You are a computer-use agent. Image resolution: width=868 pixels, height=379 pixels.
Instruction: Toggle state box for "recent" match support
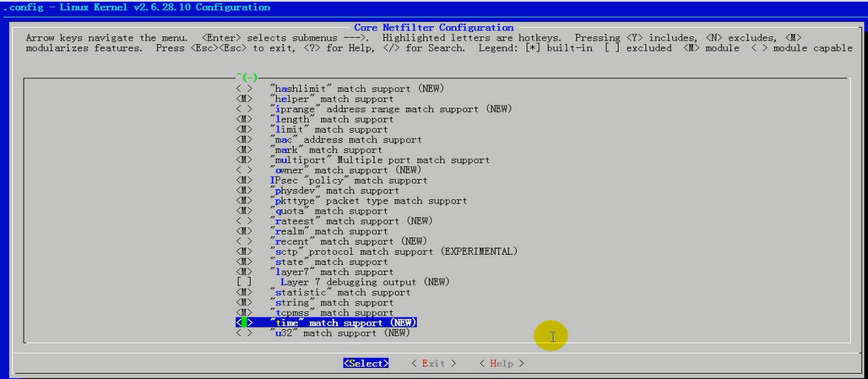(x=244, y=241)
